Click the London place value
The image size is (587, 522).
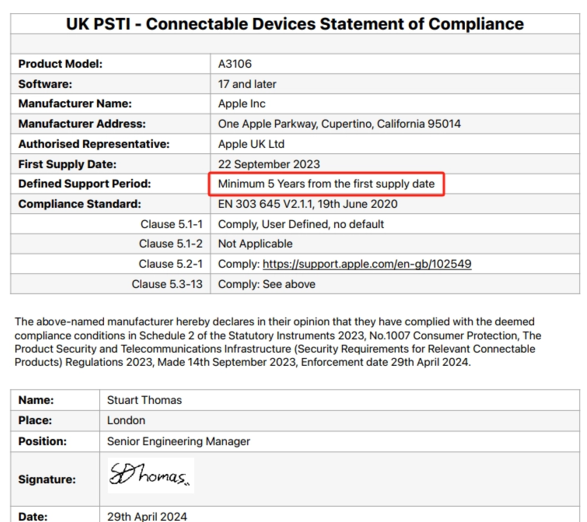[126, 421]
